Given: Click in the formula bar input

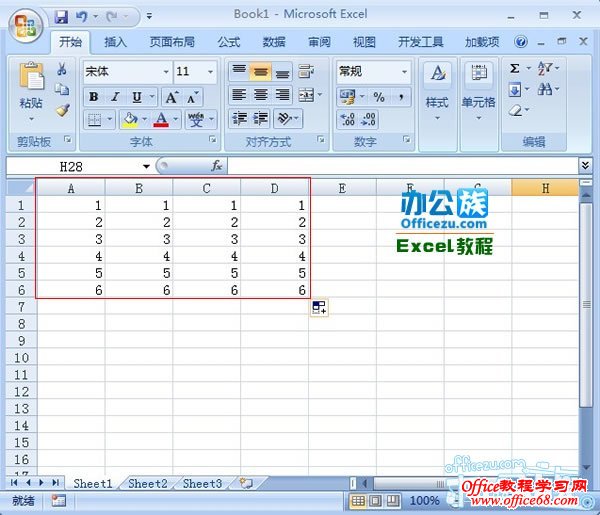Looking at the screenshot, I should tap(403, 166).
